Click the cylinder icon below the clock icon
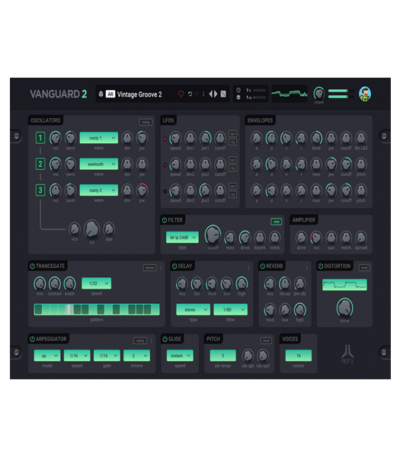Viewport: 400px width, 457px height. click(x=238, y=97)
